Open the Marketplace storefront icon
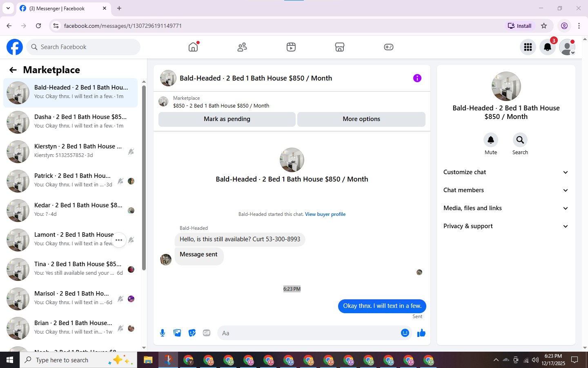The image size is (588, 368). (x=340, y=47)
